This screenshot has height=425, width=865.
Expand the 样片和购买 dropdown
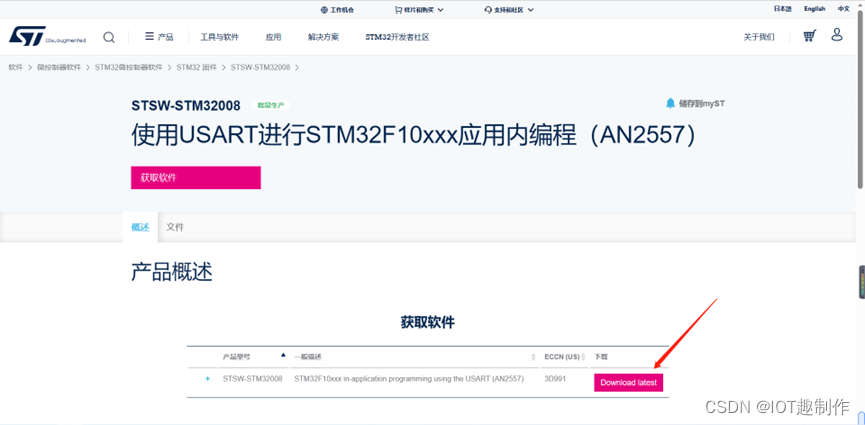click(419, 9)
